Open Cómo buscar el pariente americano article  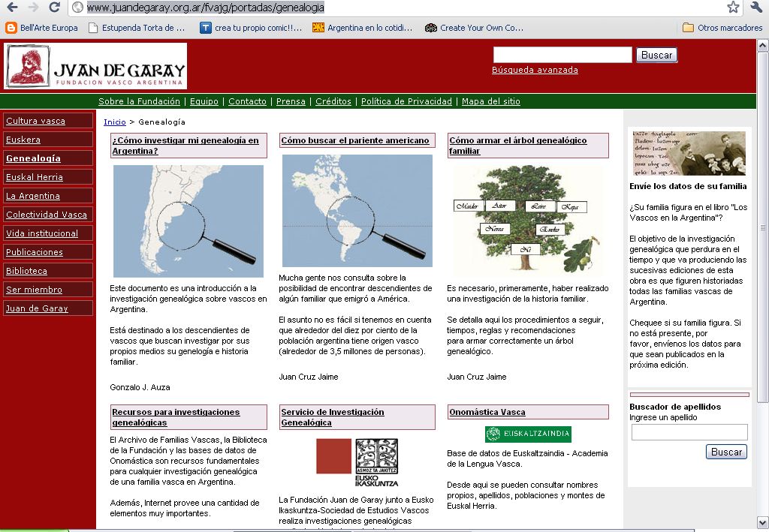pos(355,140)
